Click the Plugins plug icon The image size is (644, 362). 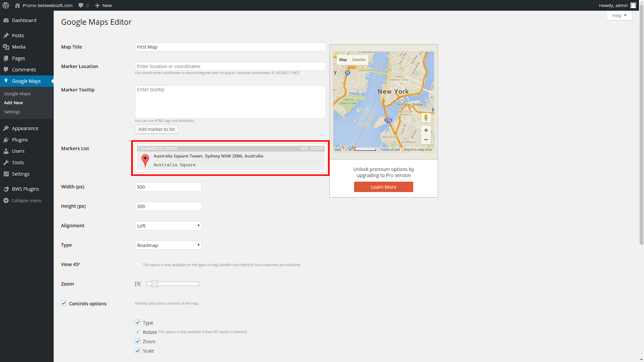(6, 140)
